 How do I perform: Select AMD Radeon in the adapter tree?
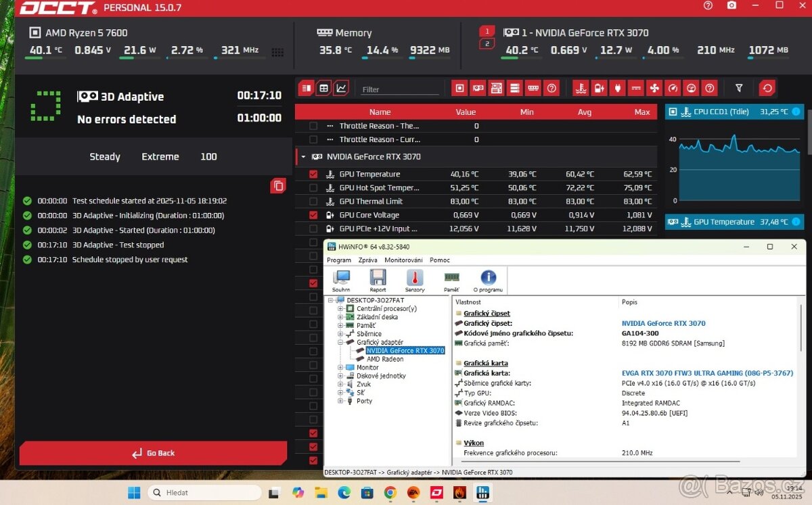384,359
